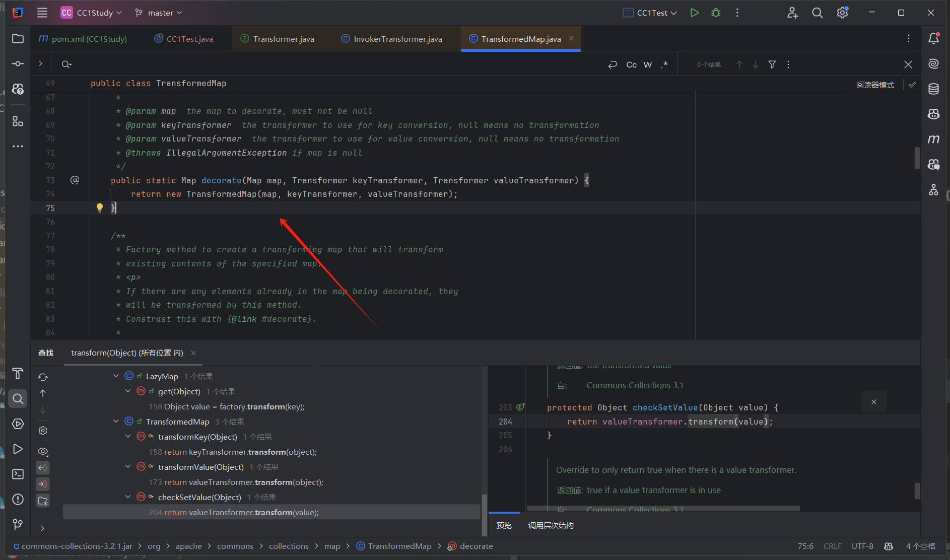Switch to pom.xml (CC1Study) tab
Image resolution: width=950 pixels, height=560 pixels.
pyautogui.click(x=83, y=39)
